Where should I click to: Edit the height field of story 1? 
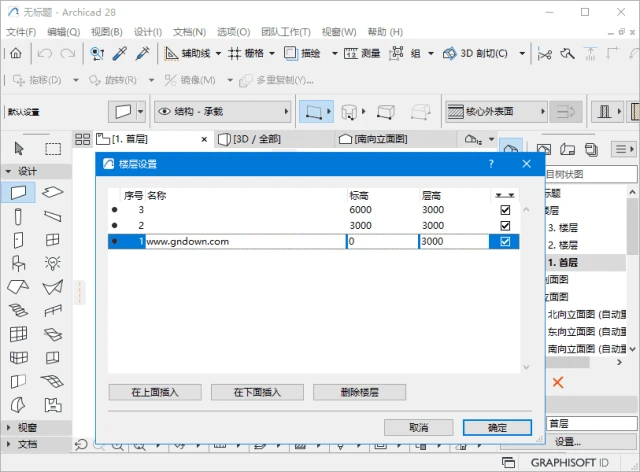[454, 242]
